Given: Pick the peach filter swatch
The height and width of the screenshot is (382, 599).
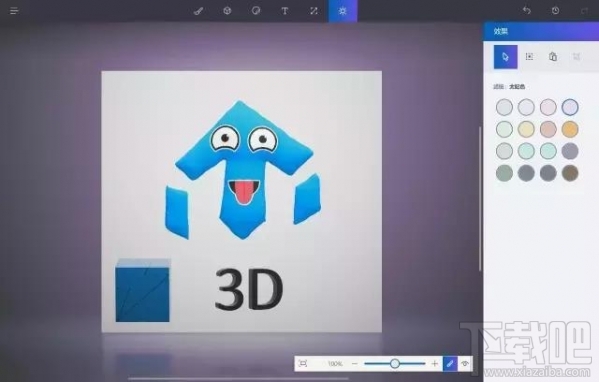Looking at the screenshot, I should point(548,129).
